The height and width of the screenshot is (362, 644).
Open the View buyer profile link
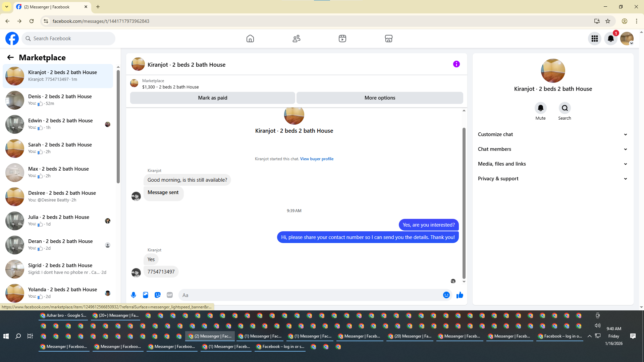316,159
